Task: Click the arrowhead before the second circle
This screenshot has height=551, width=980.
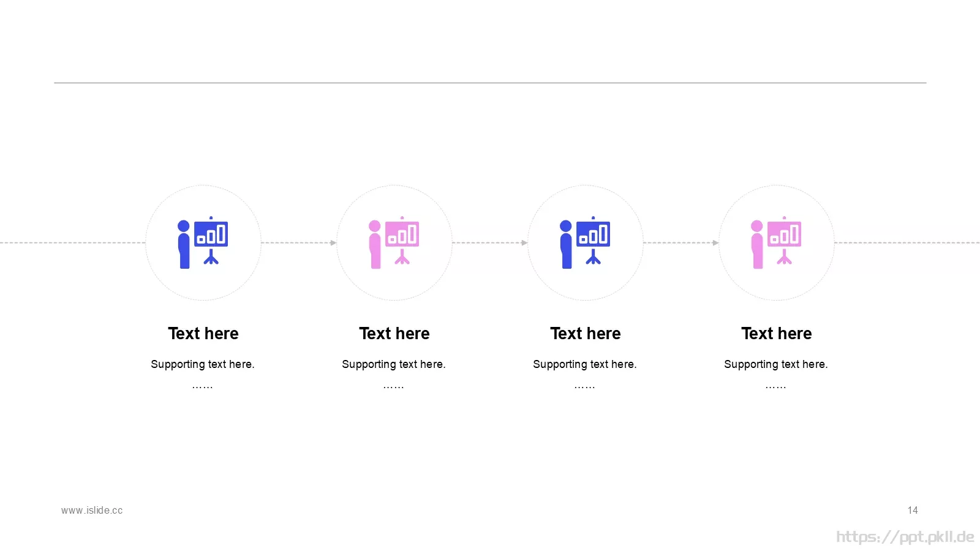Action: 333,243
